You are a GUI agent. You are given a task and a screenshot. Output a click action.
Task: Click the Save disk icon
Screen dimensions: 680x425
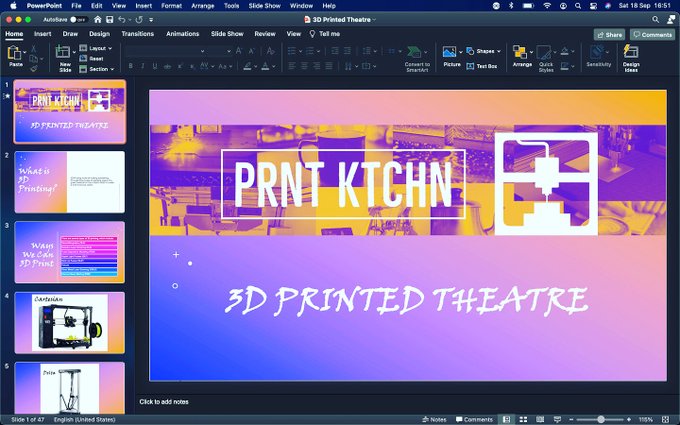click(110, 20)
